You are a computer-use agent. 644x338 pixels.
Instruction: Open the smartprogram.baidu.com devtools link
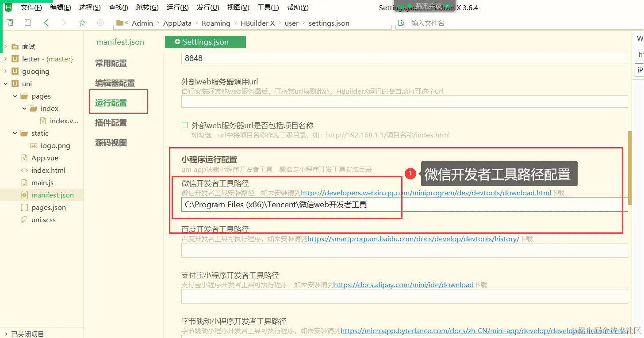[413, 239]
